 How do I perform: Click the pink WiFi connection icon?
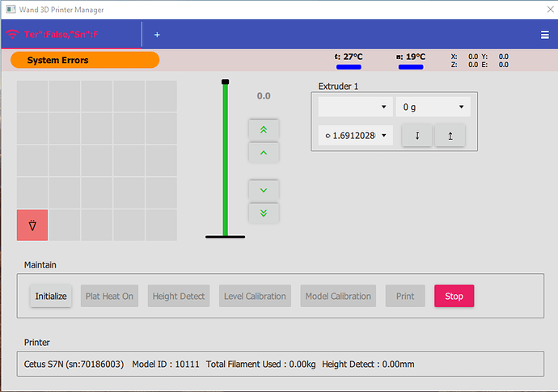[x=12, y=34]
